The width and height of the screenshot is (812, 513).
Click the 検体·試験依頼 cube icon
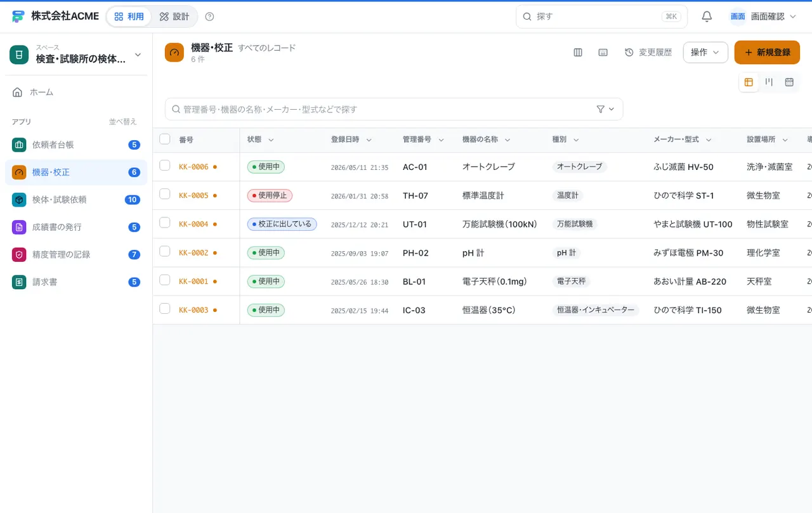tap(19, 200)
